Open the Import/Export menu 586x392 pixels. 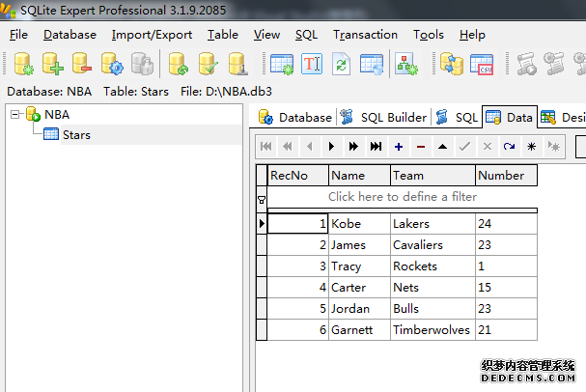[152, 35]
